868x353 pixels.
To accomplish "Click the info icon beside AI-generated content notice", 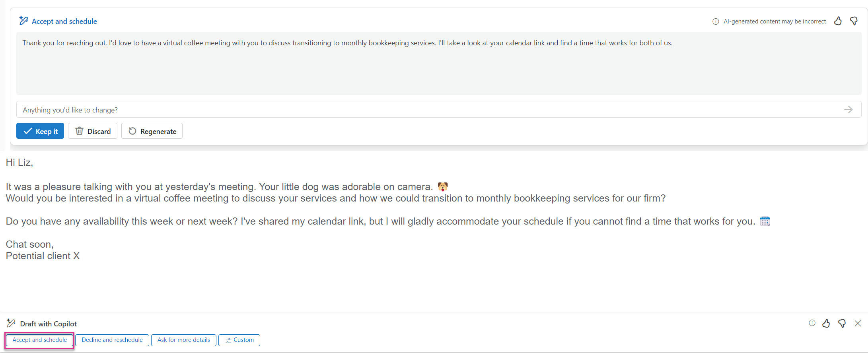I will [715, 21].
